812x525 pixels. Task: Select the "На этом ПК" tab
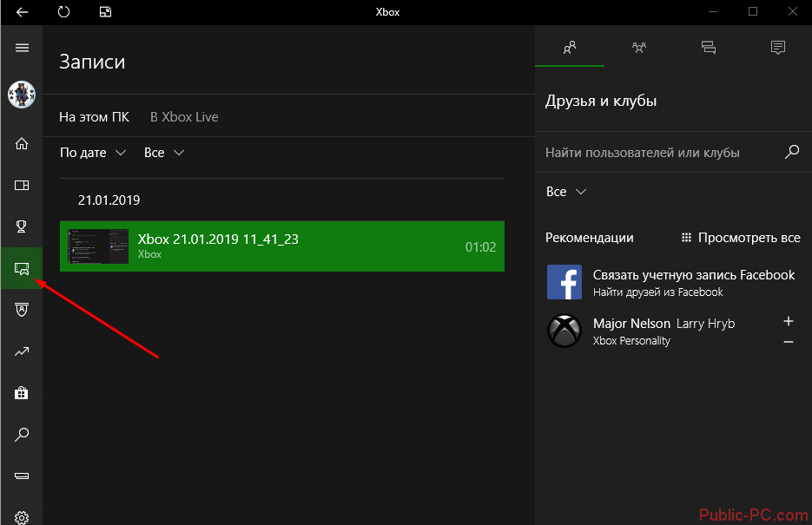[x=94, y=116]
